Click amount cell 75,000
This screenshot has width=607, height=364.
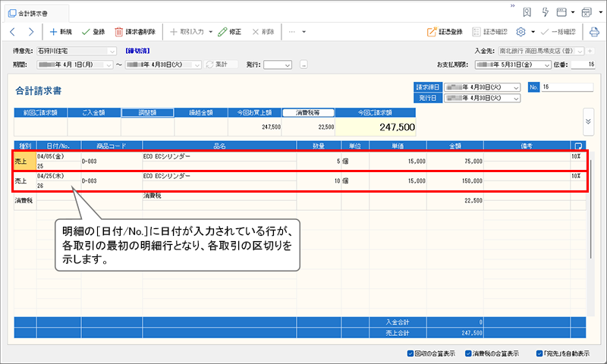[x=454, y=162]
